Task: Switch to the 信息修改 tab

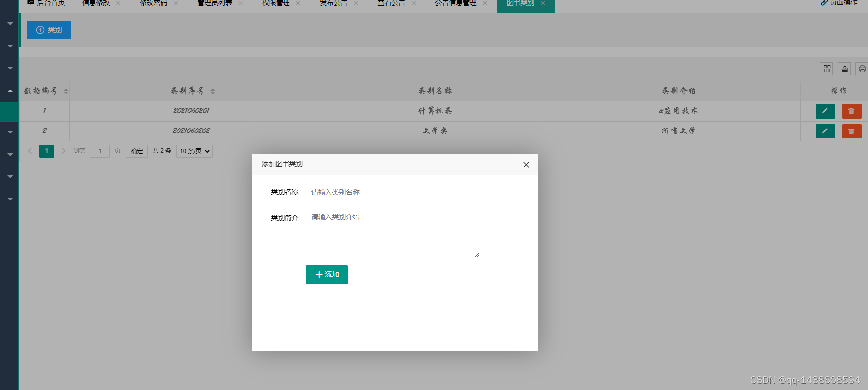Action: 96,3
